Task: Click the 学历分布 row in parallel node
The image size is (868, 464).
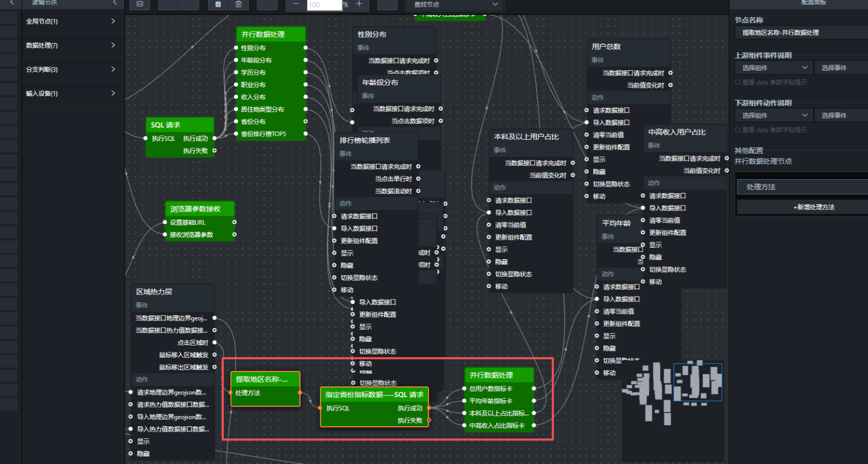Action: tap(271, 72)
